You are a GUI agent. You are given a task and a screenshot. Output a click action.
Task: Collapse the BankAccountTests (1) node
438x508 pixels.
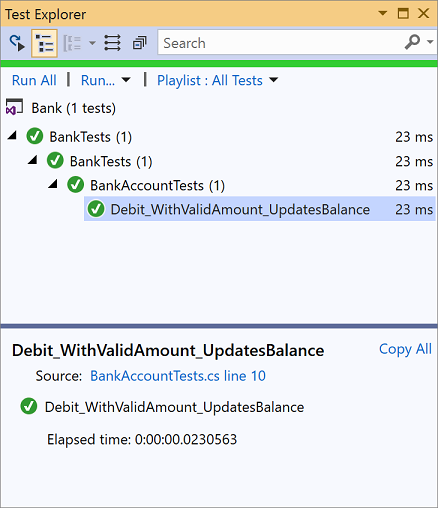click(53, 184)
